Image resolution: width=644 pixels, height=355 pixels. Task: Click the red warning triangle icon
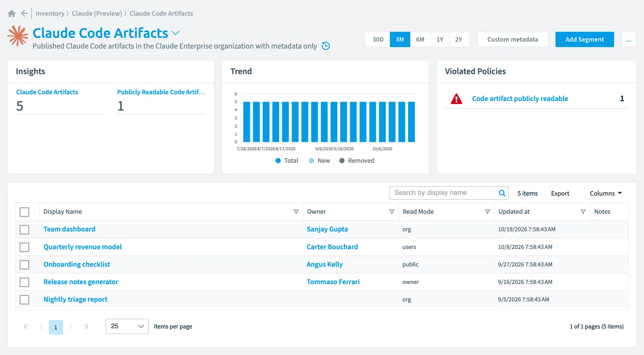click(x=456, y=99)
